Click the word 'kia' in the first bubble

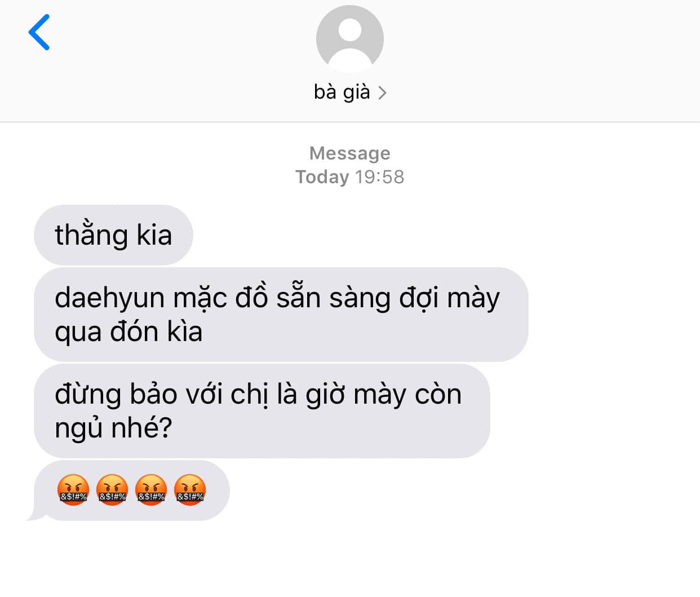pos(154,235)
